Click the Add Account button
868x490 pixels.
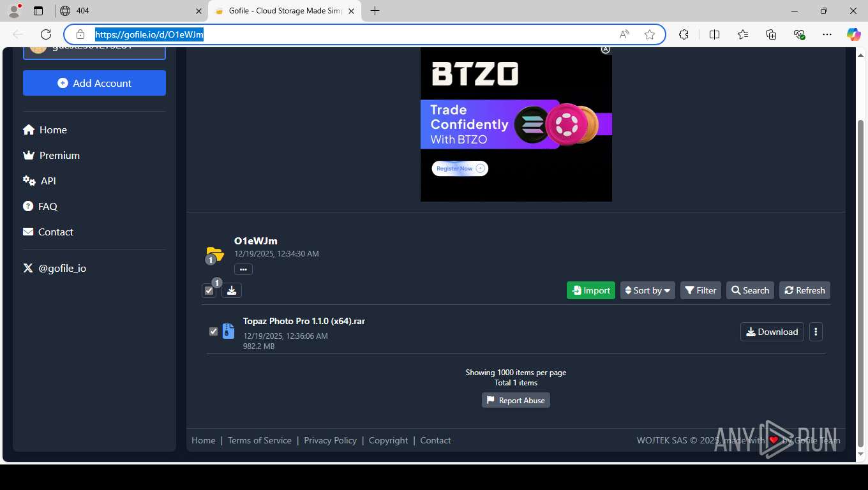pos(94,83)
